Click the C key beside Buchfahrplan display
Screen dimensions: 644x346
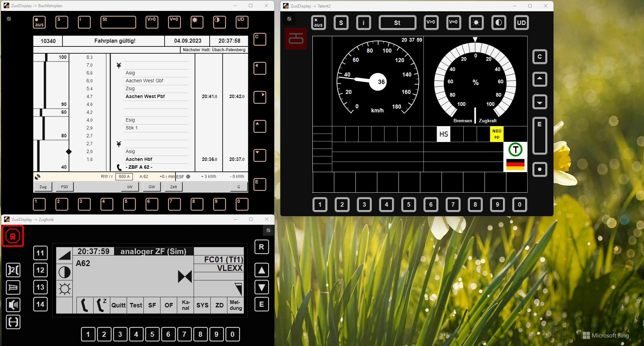[x=260, y=39]
